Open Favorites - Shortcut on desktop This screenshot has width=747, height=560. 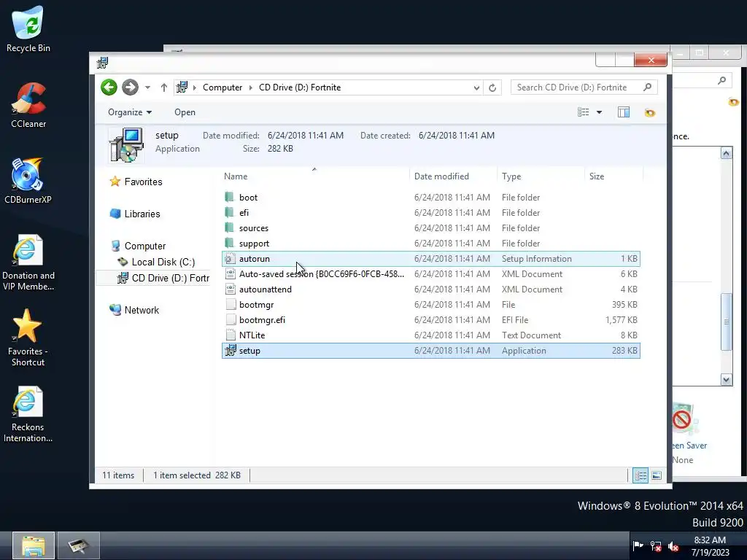tap(28, 338)
